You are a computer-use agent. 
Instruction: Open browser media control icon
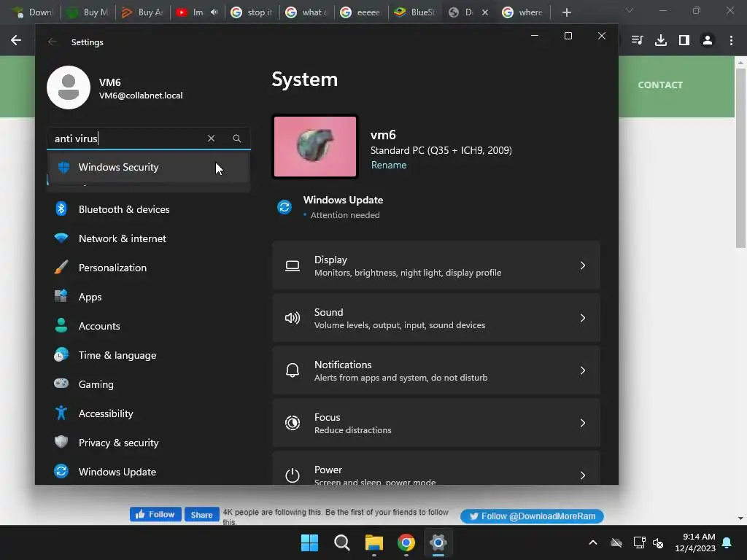click(x=638, y=41)
